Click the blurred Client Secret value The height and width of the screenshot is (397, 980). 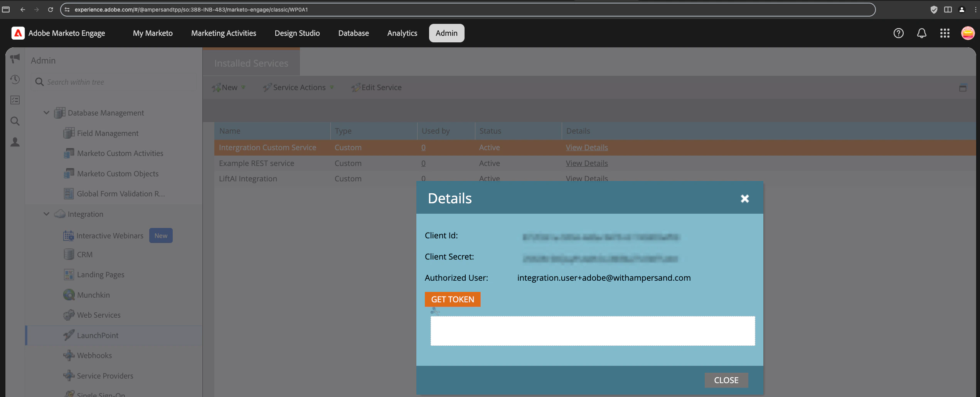point(600,259)
